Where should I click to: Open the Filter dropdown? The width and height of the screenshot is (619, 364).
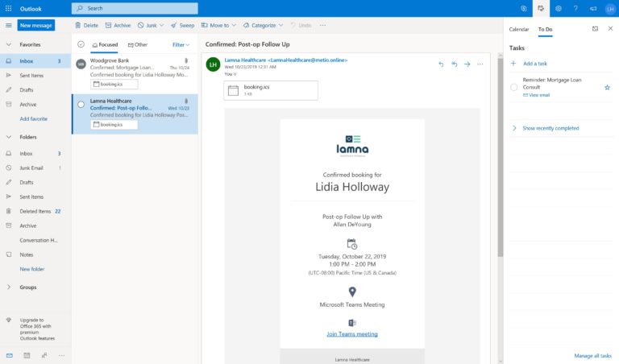point(181,45)
